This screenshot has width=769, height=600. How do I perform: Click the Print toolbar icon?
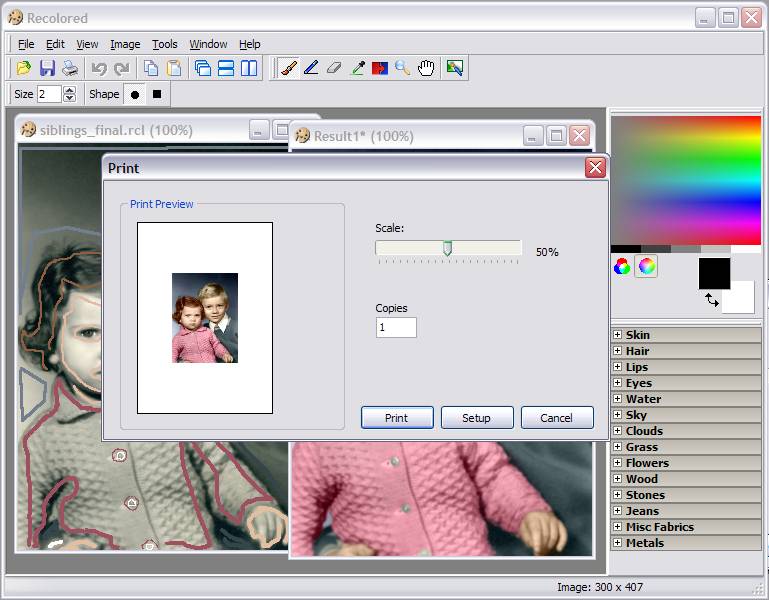click(x=70, y=68)
